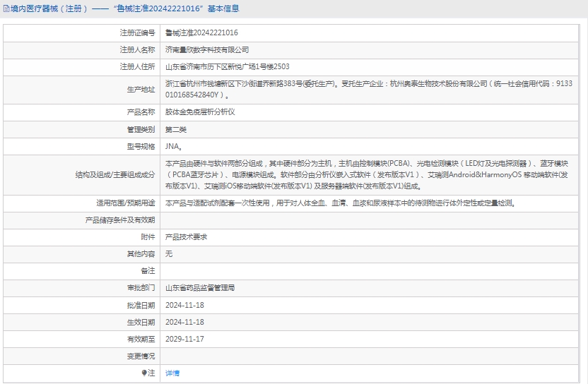Image resolution: width=588 pixels, height=384 pixels.
Task: Click the document icon beside the page title
Action: coord(6,9)
